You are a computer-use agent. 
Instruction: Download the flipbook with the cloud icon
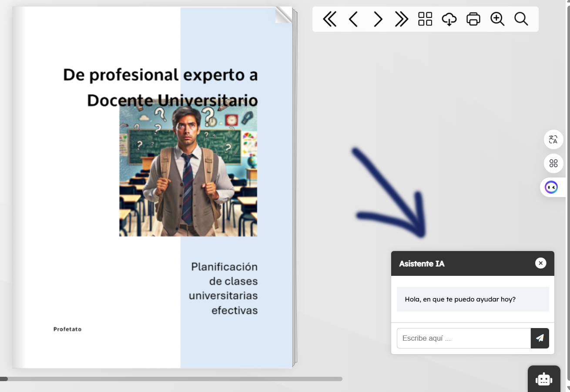(449, 19)
